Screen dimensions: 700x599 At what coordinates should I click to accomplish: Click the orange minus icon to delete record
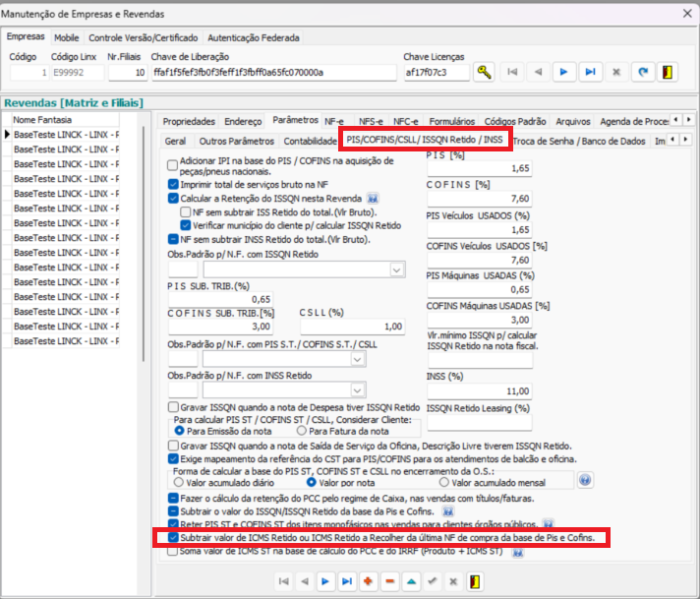point(389,581)
